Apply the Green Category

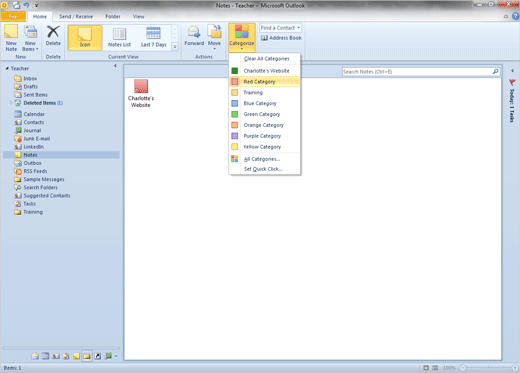pyautogui.click(x=265, y=114)
